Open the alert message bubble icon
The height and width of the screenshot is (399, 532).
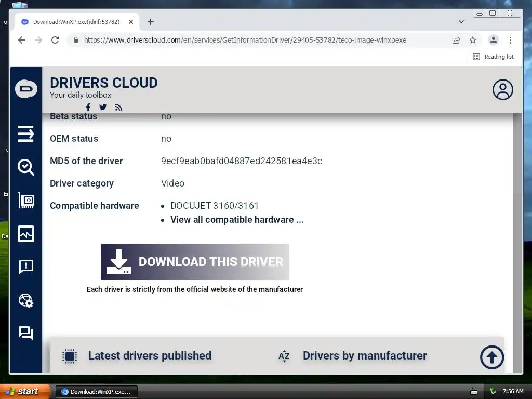[26, 267]
